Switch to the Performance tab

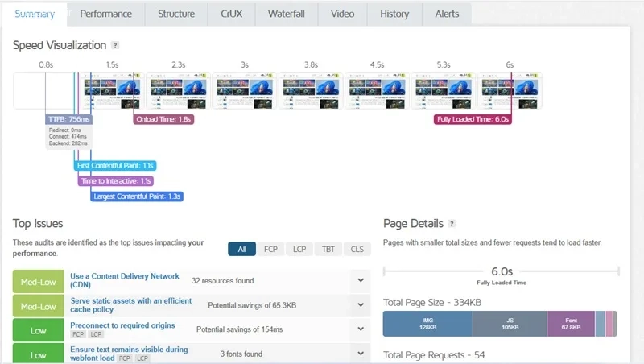tap(106, 14)
